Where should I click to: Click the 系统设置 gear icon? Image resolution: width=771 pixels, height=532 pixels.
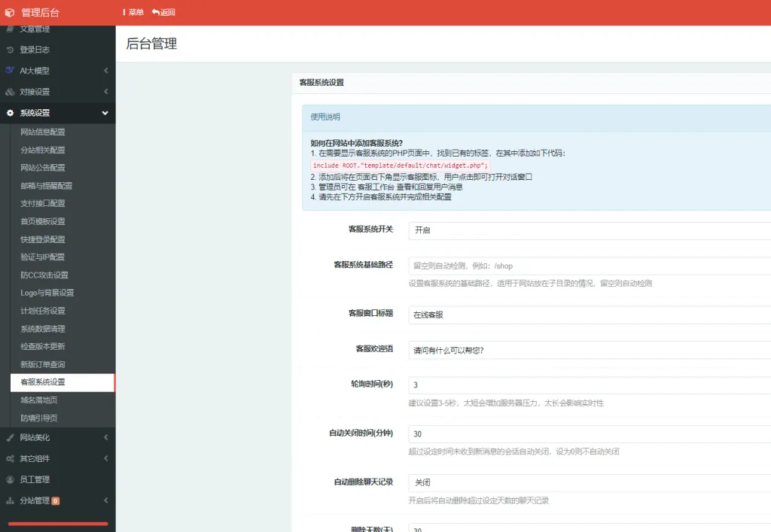click(10, 113)
